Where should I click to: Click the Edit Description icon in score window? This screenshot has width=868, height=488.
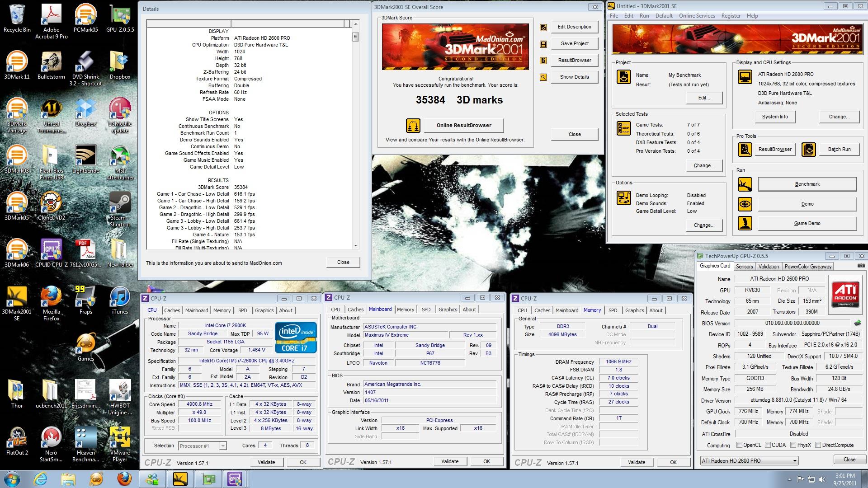pyautogui.click(x=543, y=27)
